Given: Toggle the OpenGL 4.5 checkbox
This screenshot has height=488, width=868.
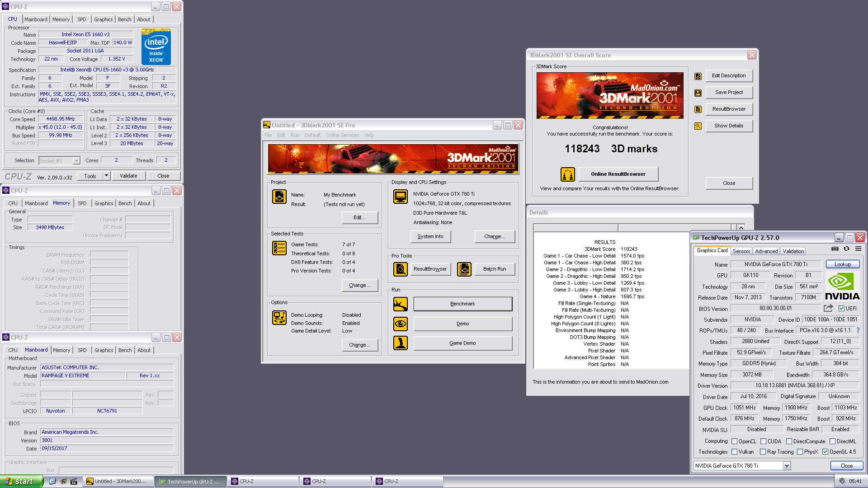Looking at the screenshot, I should (825, 452).
